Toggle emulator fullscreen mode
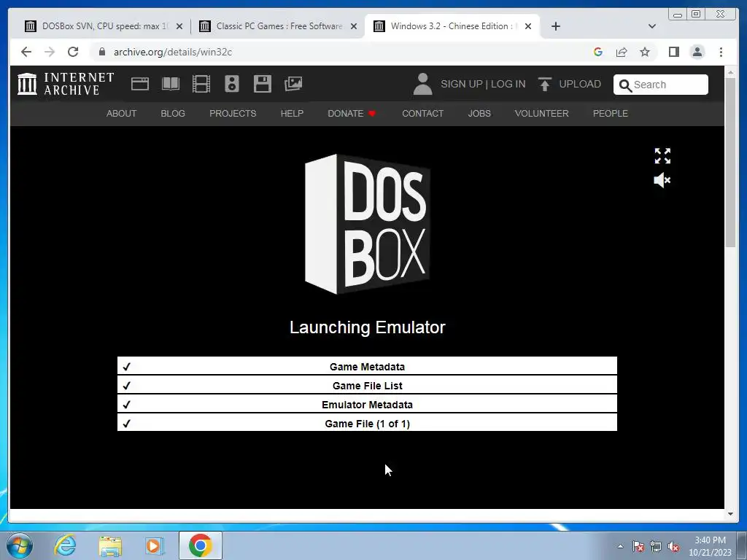 tap(662, 156)
